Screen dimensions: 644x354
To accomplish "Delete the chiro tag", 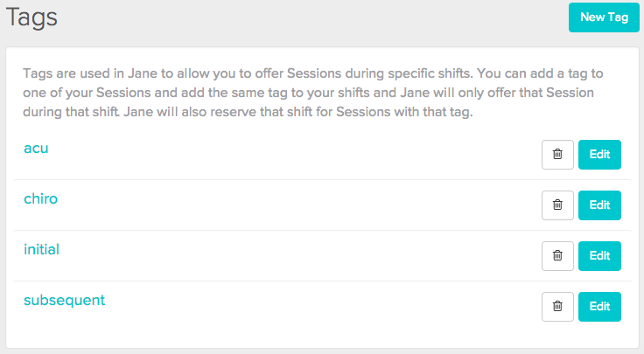I will coord(557,205).
